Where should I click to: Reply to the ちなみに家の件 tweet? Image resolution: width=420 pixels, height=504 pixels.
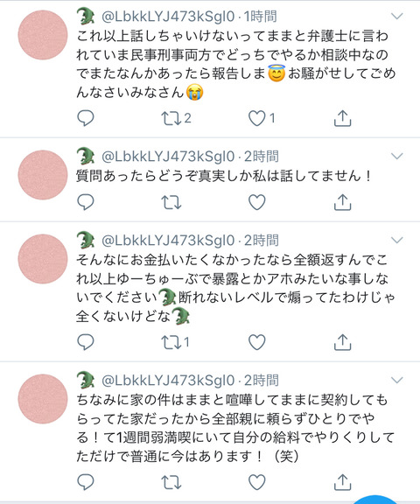[86, 482]
